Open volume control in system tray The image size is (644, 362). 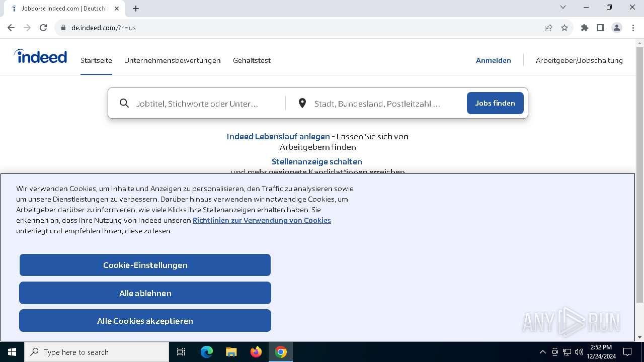[x=579, y=352]
